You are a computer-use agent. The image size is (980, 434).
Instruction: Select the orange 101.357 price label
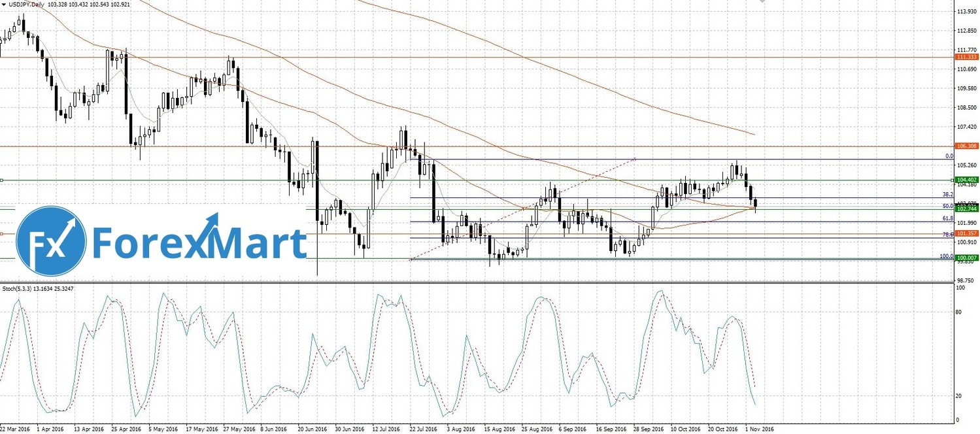click(x=966, y=233)
